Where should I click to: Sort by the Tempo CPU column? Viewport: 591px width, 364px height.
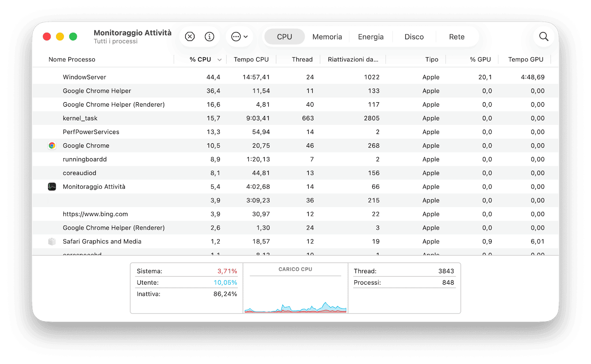coord(251,59)
